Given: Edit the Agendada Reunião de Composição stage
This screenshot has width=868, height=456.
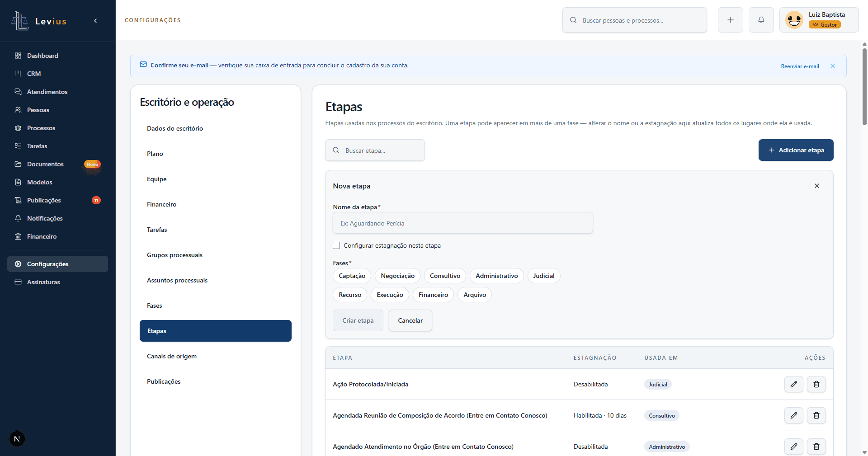Looking at the screenshot, I should [x=794, y=415].
